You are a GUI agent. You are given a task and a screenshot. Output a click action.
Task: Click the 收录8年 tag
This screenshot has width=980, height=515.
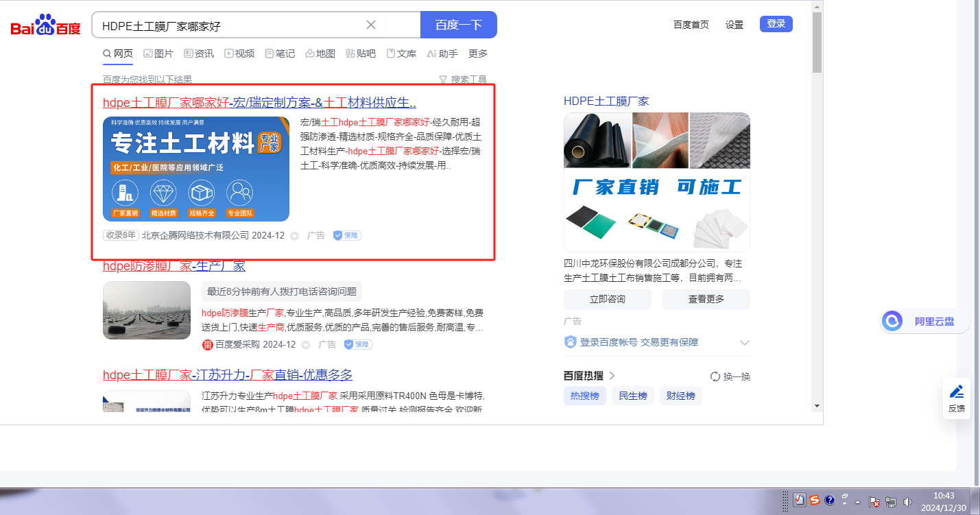121,235
